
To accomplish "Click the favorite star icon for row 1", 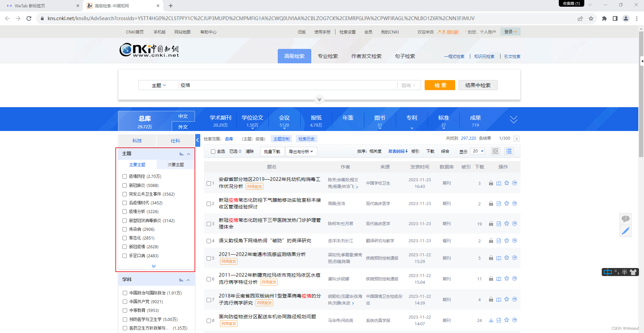I will [x=506, y=183].
